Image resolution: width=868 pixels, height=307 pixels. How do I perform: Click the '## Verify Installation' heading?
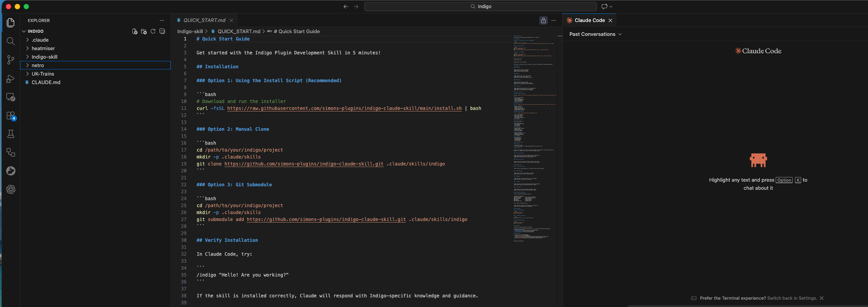click(x=227, y=240)
